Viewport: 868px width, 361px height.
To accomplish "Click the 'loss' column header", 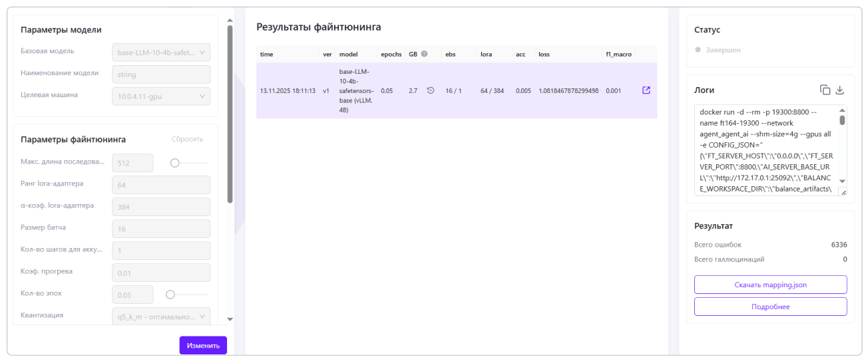I will [x=544, y=54].
